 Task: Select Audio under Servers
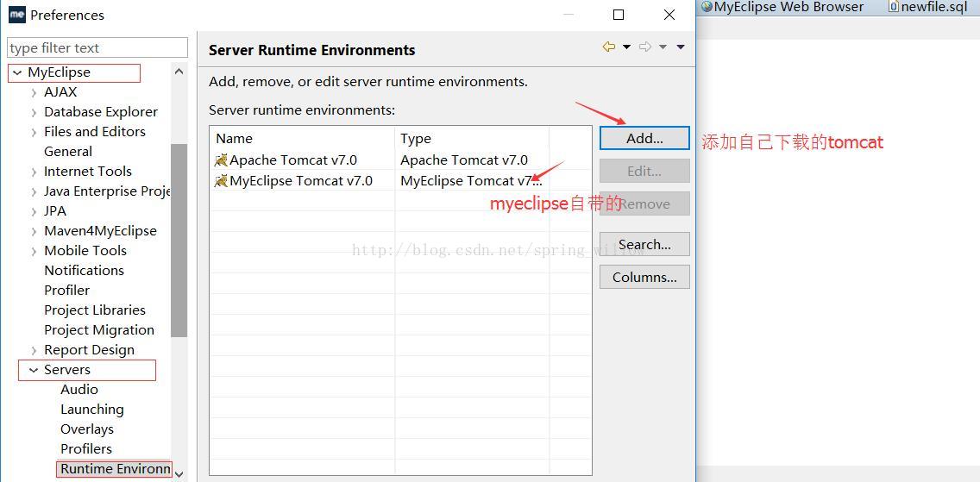79,390
